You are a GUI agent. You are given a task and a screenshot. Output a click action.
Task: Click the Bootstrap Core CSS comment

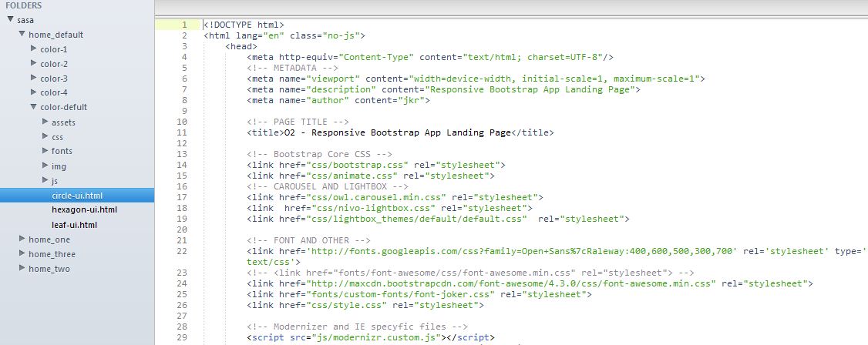(319, 154)
